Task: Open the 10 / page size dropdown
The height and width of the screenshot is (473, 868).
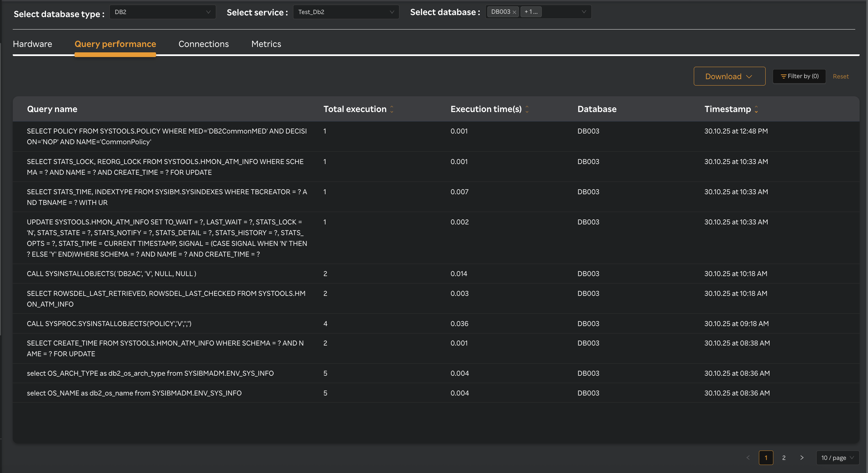Action: [x=837, y=458]
